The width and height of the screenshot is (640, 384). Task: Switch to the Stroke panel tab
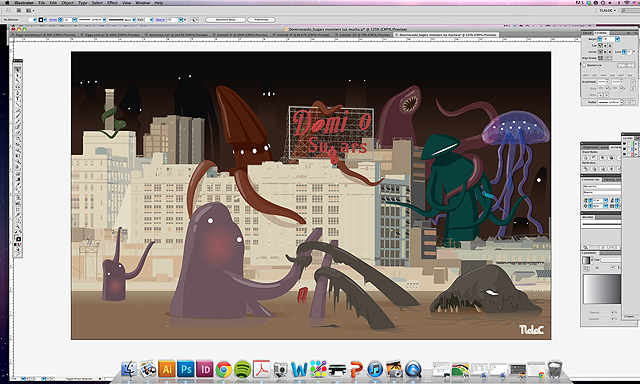[601, 33]
